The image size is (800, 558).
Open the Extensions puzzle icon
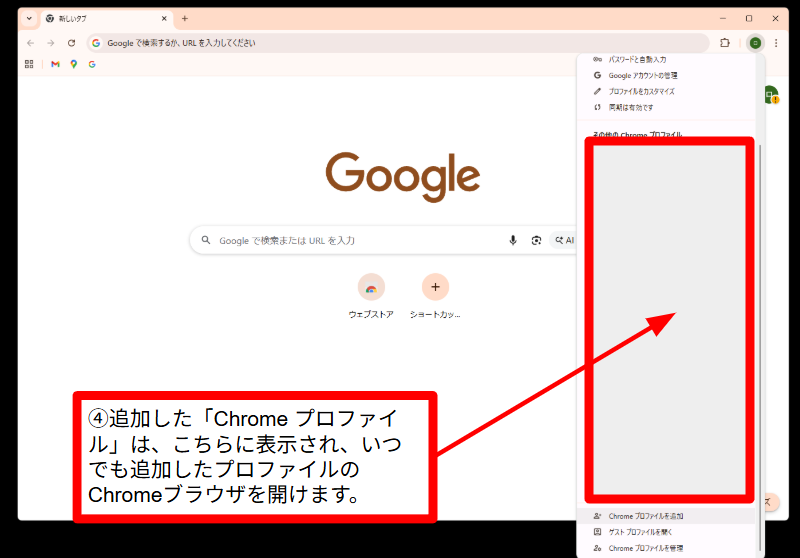click(725, 43)
